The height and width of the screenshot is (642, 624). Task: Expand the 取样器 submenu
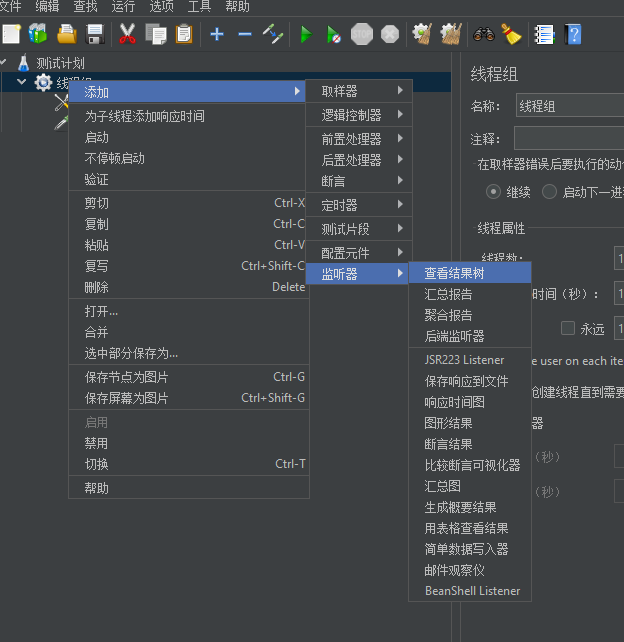pyautogui.click(x=359, y=91)
